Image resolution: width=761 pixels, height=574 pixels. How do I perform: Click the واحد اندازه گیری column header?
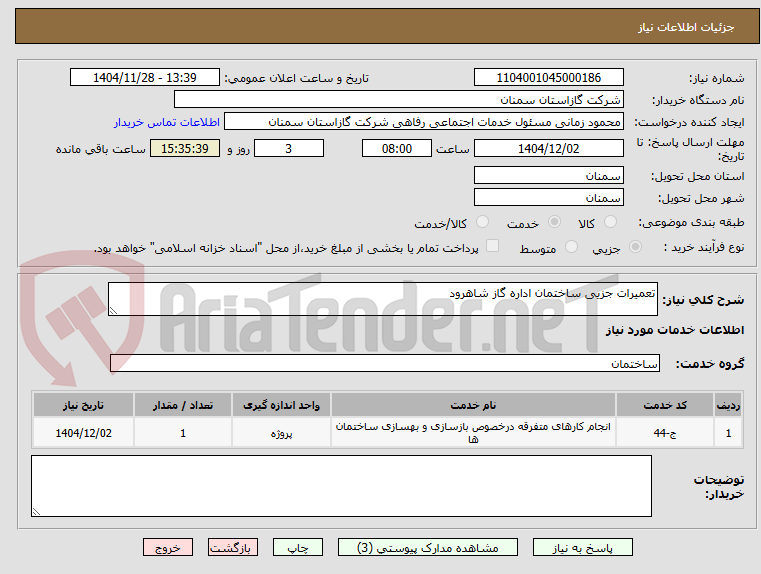[x=281, y=405]
